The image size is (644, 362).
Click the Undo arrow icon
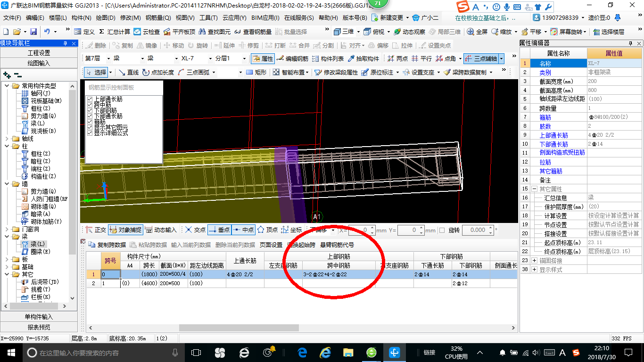[x=47, y=32]
